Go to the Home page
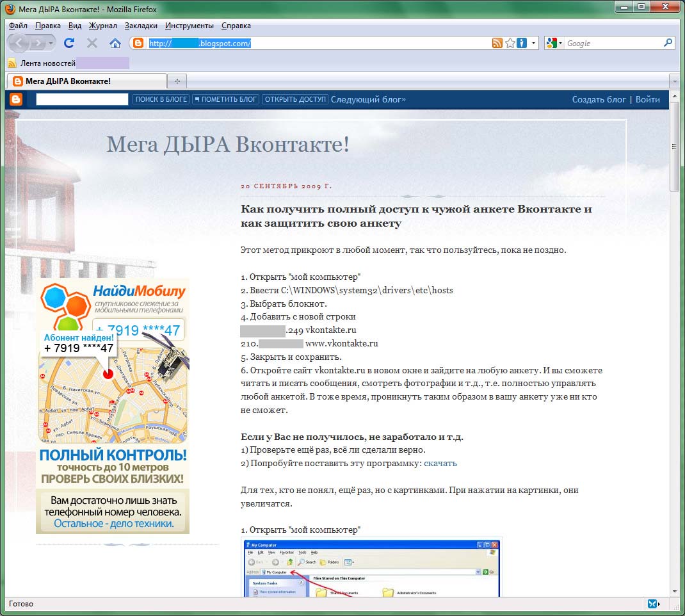Viewport: 685px width, 616px height. point(115,43)
